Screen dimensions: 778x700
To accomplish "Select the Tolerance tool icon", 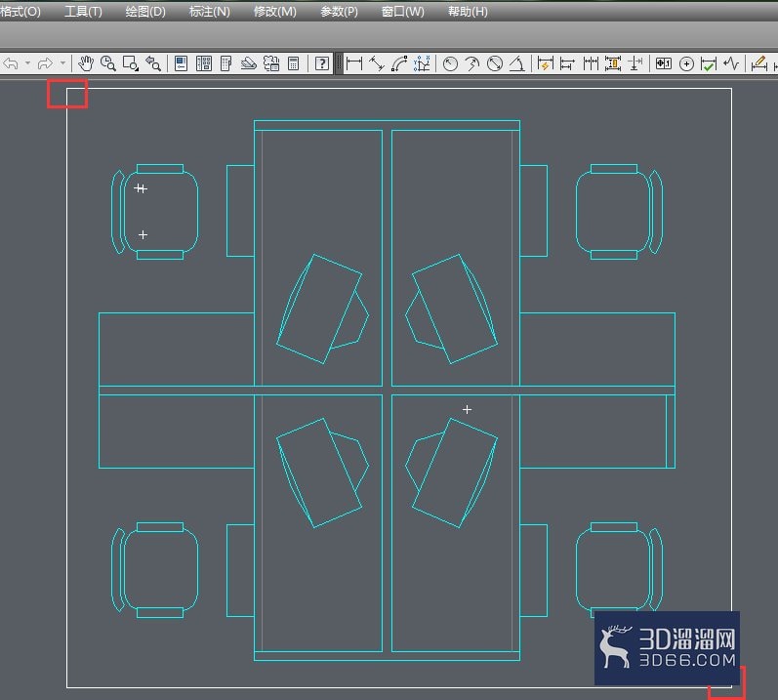I will (x=664, y=63).
